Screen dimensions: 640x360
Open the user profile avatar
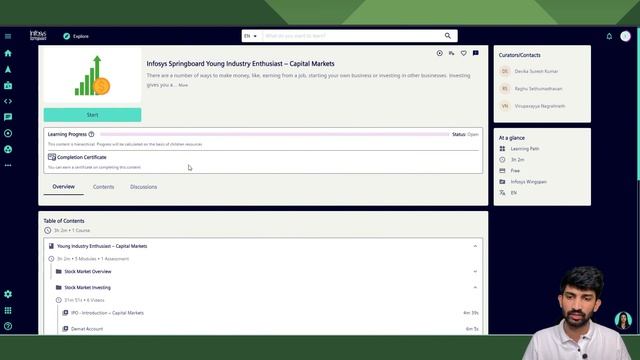coord(625,36)
